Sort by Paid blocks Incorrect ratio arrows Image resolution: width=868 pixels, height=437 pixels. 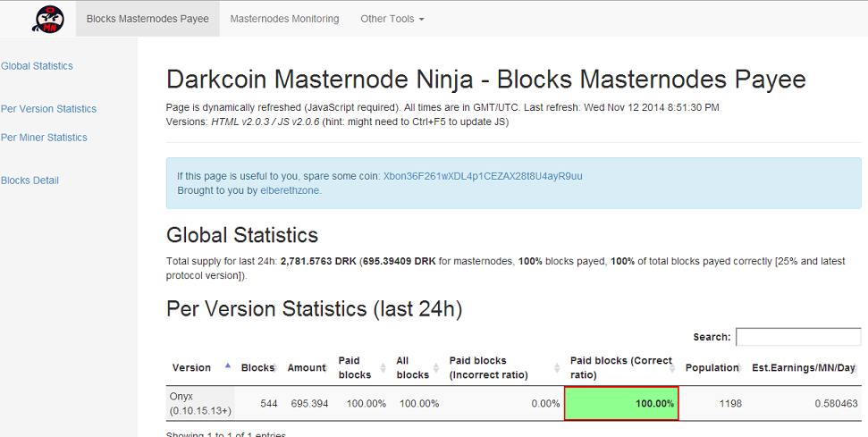click(x=557, y=368)
